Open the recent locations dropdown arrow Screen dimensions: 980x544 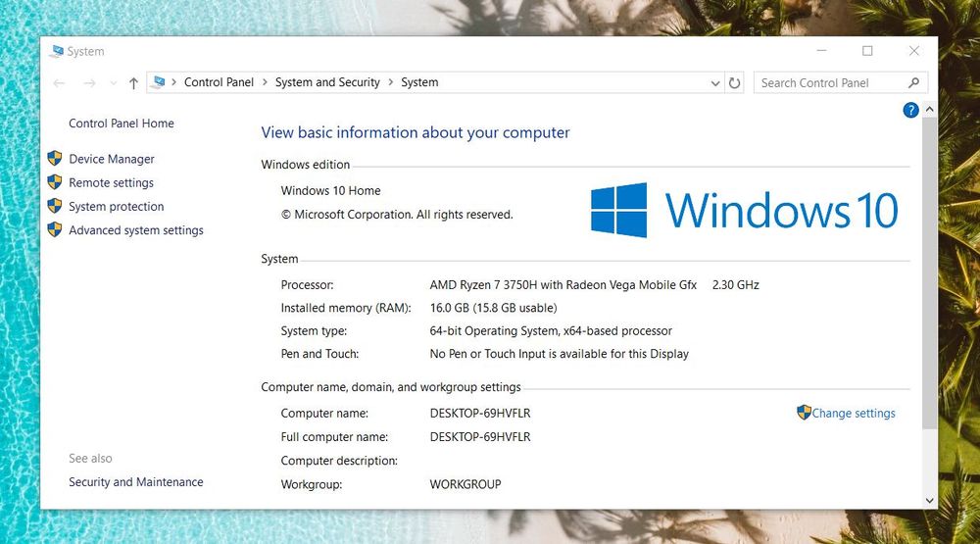[113, 83]
